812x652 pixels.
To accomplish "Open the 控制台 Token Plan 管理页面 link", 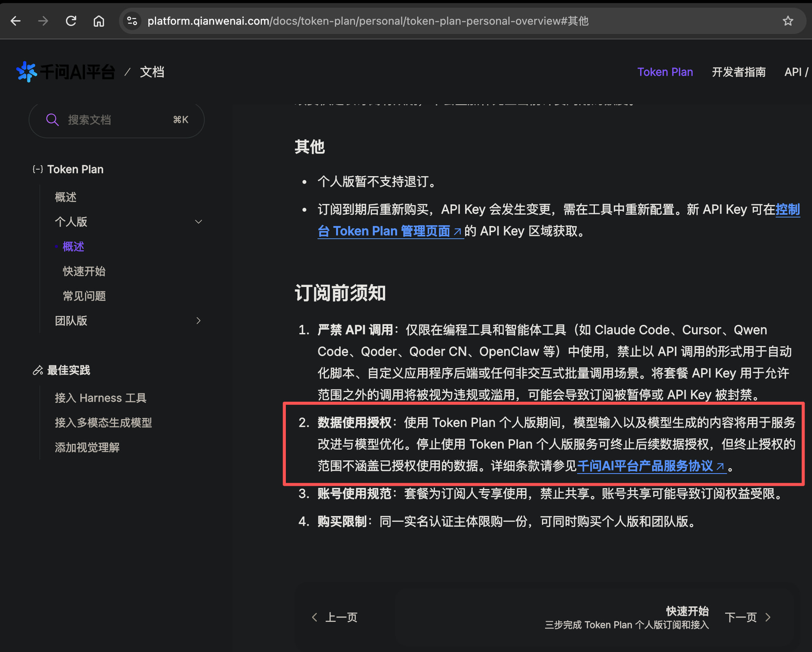I will tap(390, 231).
